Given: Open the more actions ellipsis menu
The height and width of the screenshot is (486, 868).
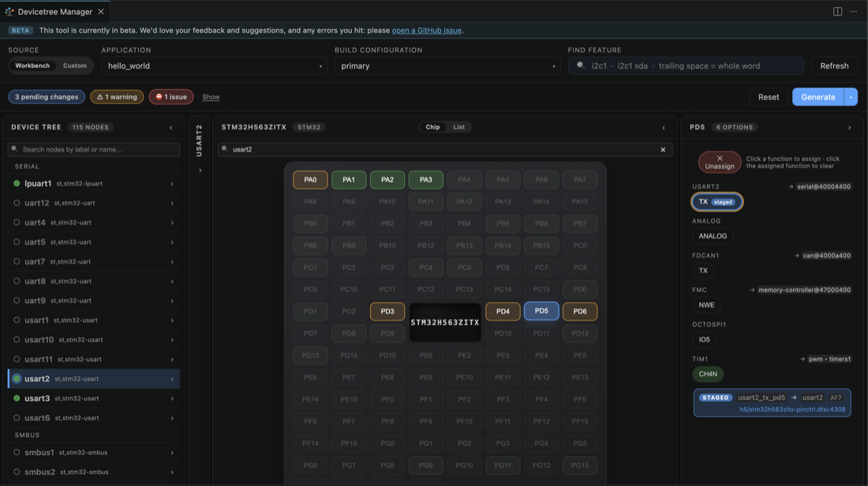Looking at the screenshot, I should coord(854,12).
